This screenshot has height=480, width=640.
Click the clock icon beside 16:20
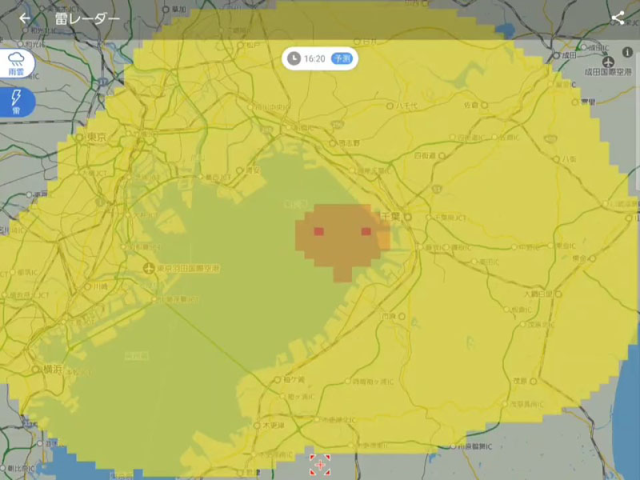pos(293,58)
